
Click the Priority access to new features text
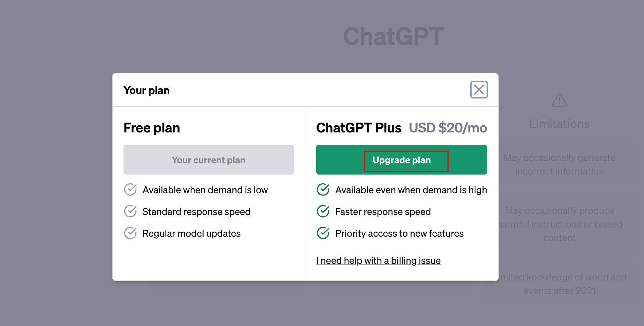[399, 234]
